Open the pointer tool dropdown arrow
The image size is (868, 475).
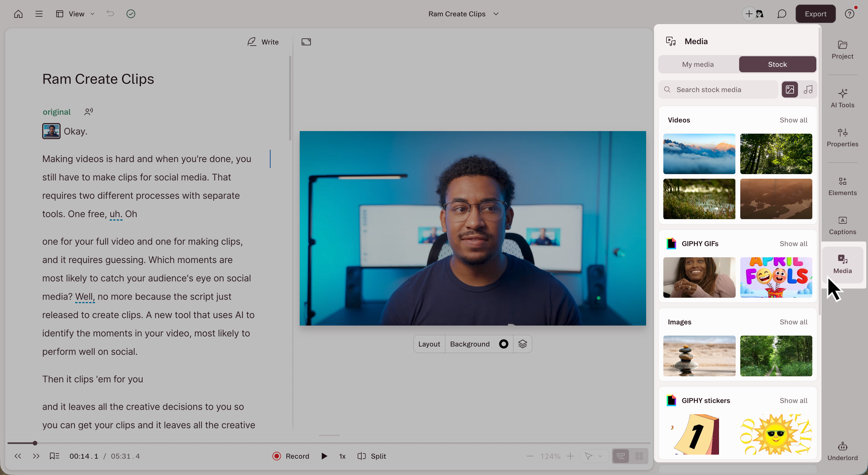coord(600,456)
